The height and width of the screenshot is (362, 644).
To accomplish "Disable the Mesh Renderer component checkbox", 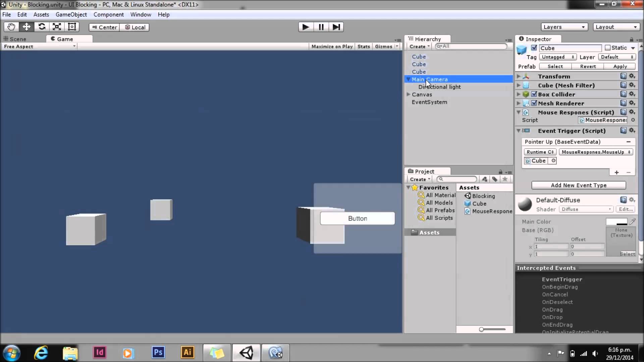I will [x=534, y=103].
